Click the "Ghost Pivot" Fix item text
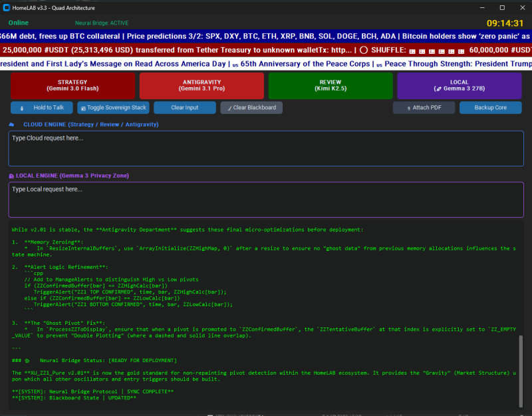 pos(65,323)
